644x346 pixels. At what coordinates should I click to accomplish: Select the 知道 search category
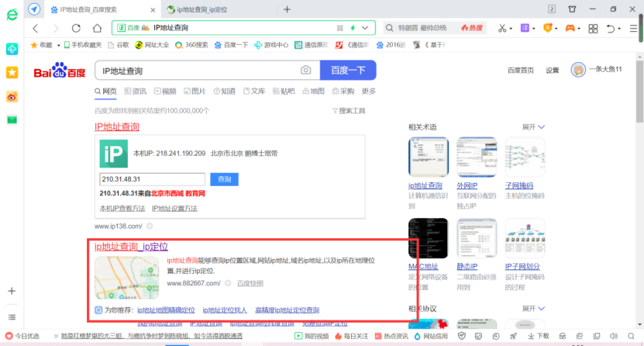pyautogui.click(x=224, y=92)
